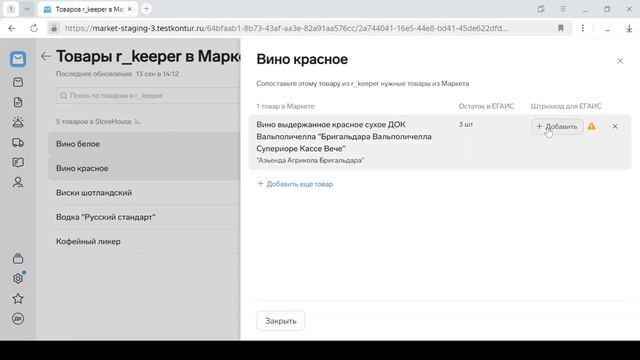The height and width of the screenshot is (360, 640).
Task: Close the Вино красное side panel
Action: pos(620,61)
